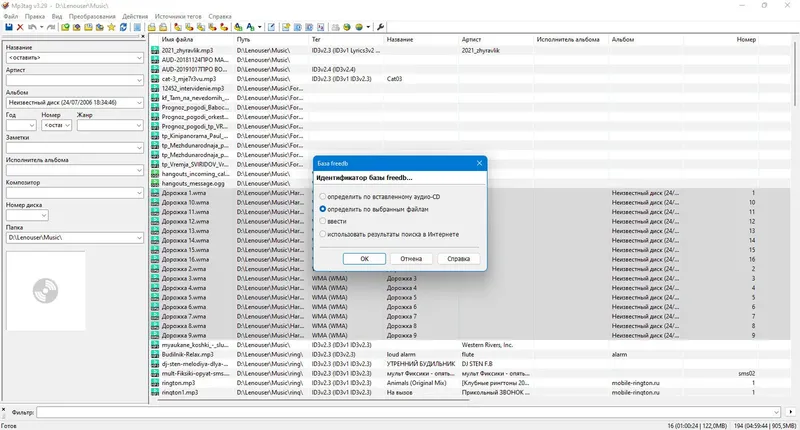
Task: Open the Вид menu
Action: (57, 16)
